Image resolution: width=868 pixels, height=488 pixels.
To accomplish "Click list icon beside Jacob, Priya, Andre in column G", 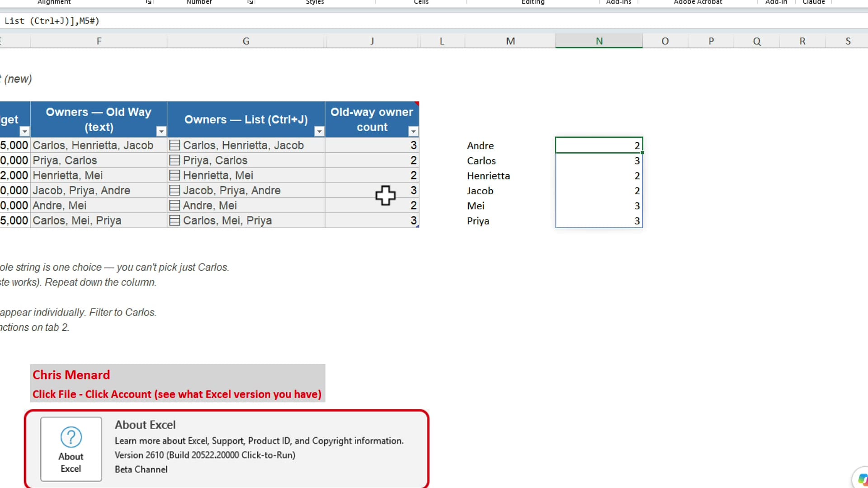I will 175,190.
